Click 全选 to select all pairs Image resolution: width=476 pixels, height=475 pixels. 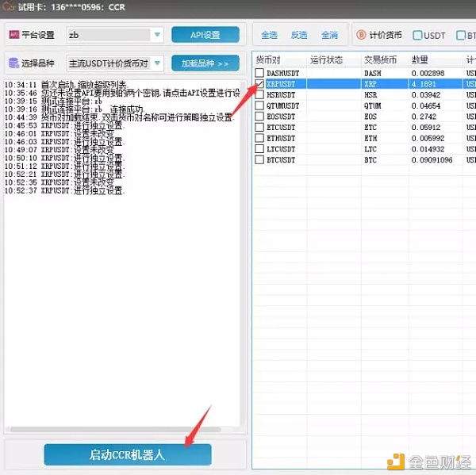(x=269, y=35)
